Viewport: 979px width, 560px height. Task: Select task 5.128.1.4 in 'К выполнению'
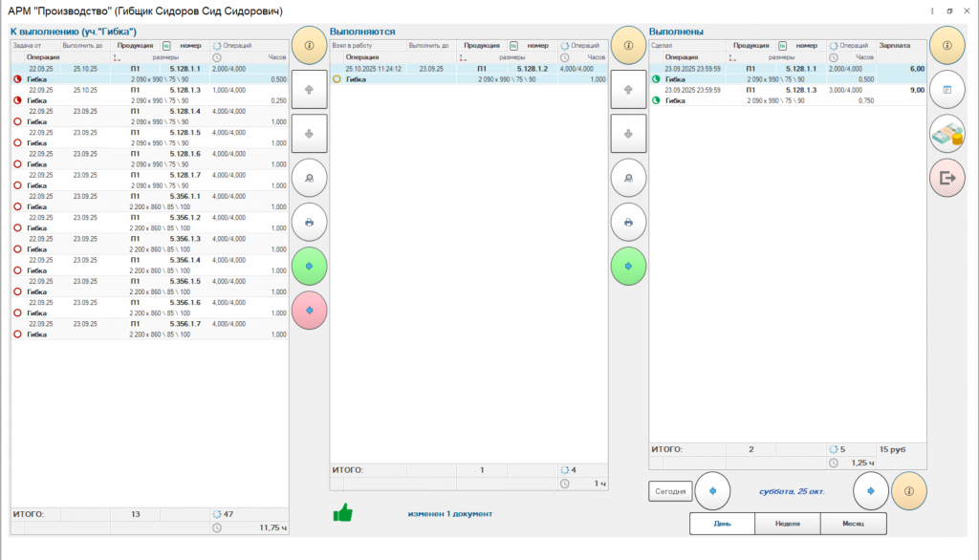click(x=150, y=117)
